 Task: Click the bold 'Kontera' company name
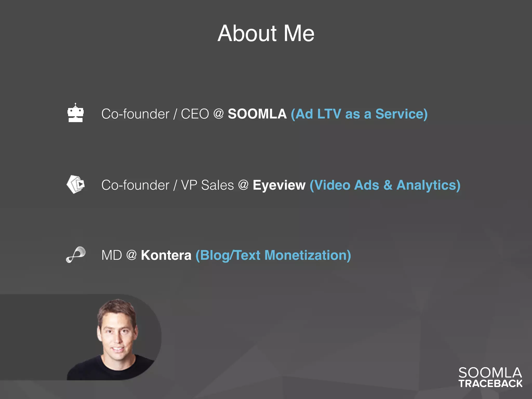click(x=166, y=255)
